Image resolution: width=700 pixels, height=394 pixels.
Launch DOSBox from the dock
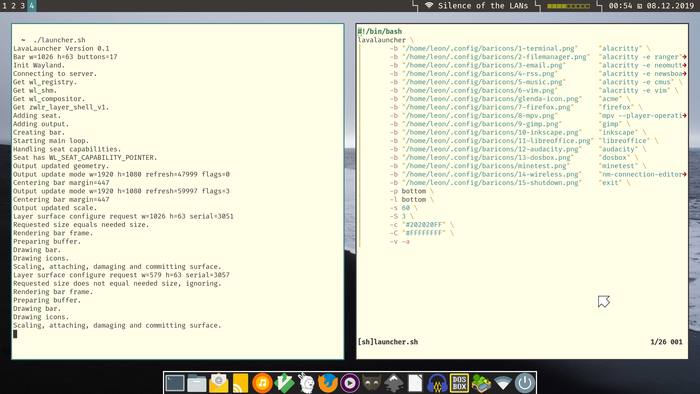[x=459, y=383]
